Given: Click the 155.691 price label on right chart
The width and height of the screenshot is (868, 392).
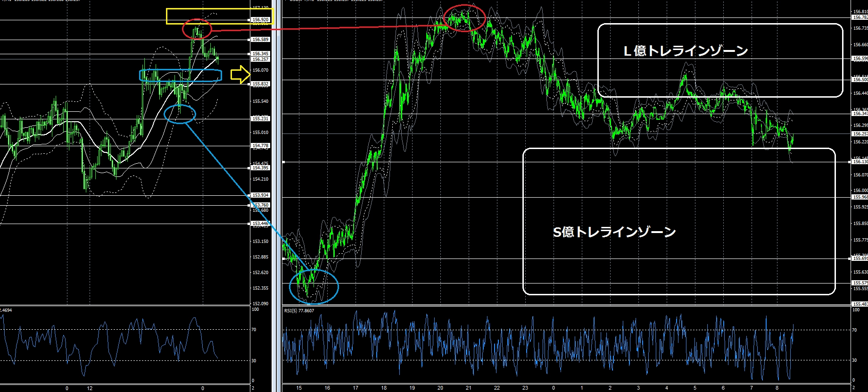Looking at the screenshot, I should (860, 259).
